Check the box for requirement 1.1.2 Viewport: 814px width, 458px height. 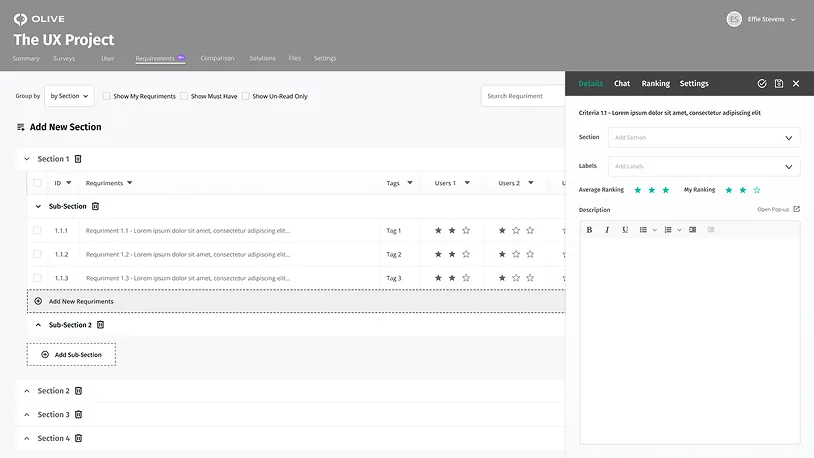(x=37, y=254)
